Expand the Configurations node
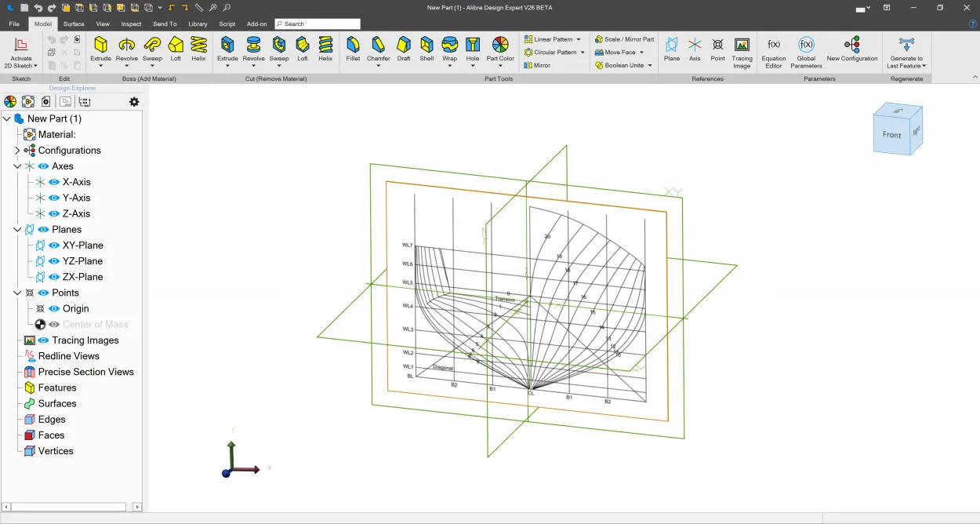Viewport: 980px width, 524px height. [18, 151]
